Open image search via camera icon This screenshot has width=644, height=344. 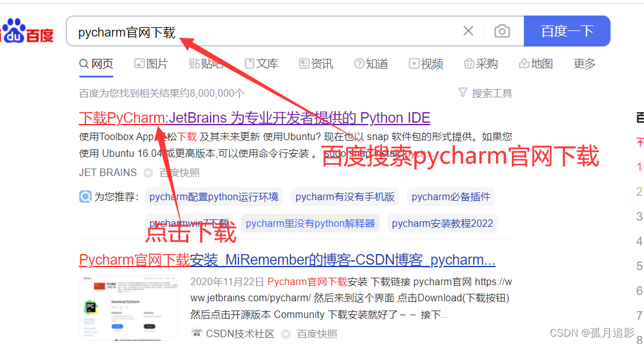tap(502, 31)
